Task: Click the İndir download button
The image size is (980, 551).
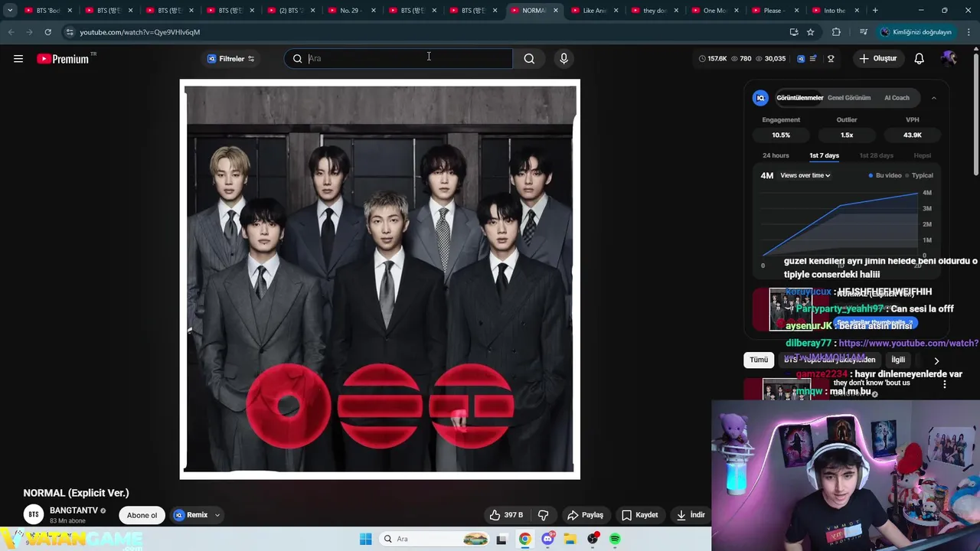Action: tap(690, 515)
